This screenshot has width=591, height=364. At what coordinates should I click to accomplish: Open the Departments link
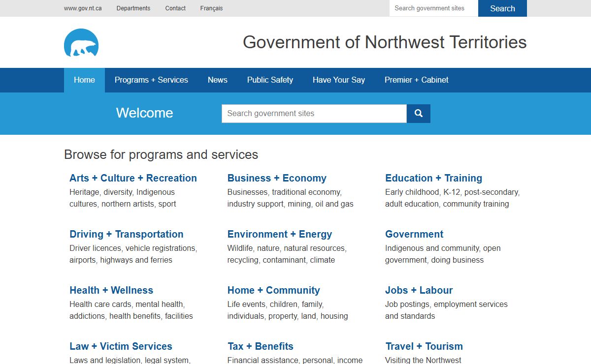pyautogui.click(x=133, y=8)
